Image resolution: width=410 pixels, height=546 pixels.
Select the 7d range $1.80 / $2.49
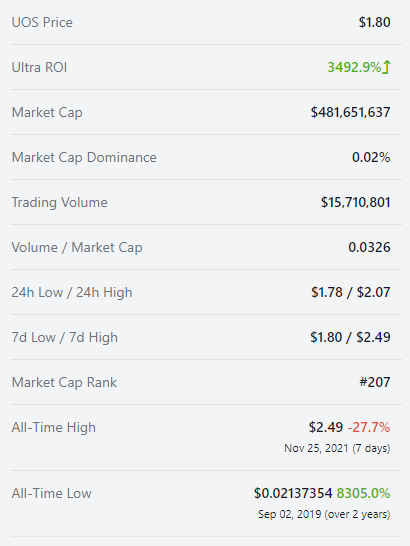(350, 337)
